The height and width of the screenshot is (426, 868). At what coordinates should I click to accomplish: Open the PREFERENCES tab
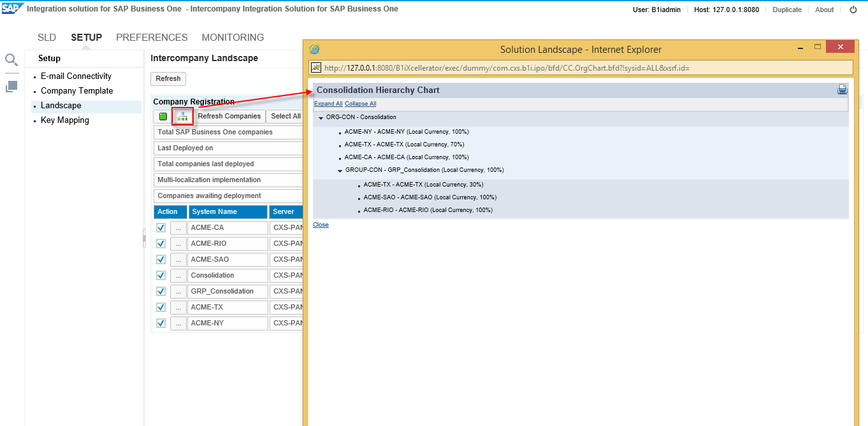(152, 38)
